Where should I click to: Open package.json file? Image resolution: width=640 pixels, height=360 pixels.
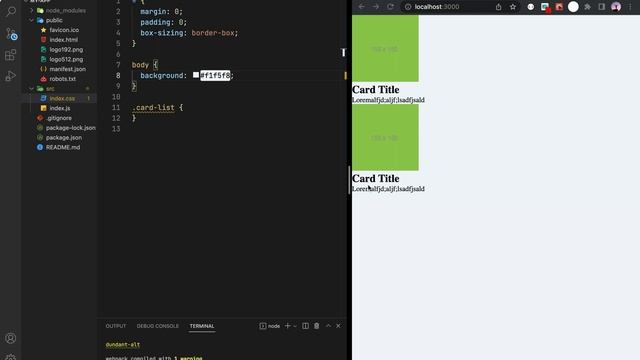coord(64,138)
